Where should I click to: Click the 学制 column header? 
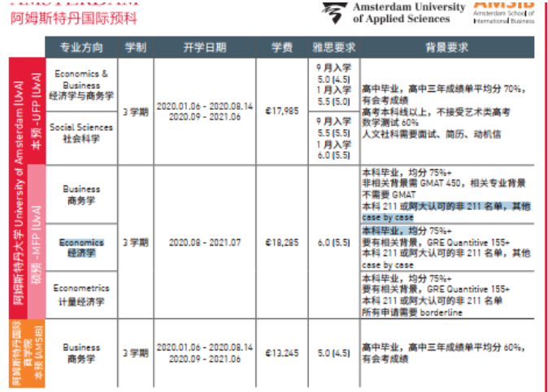[x=136, y=47]
